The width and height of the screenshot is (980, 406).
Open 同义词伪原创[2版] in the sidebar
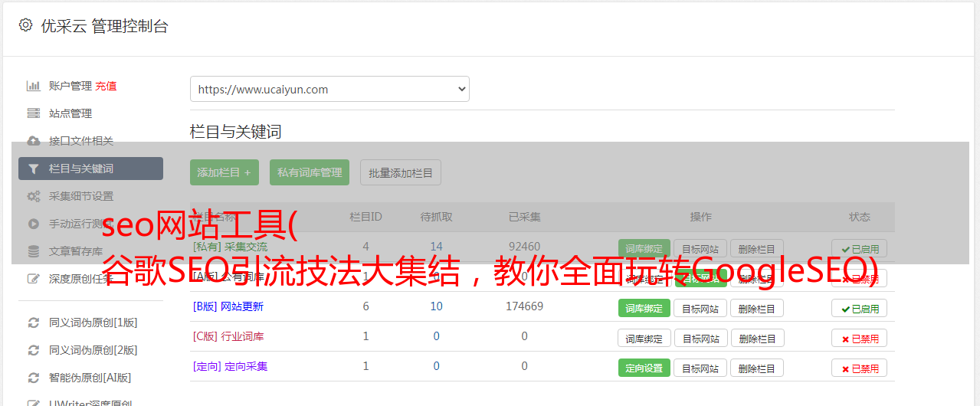93,350
